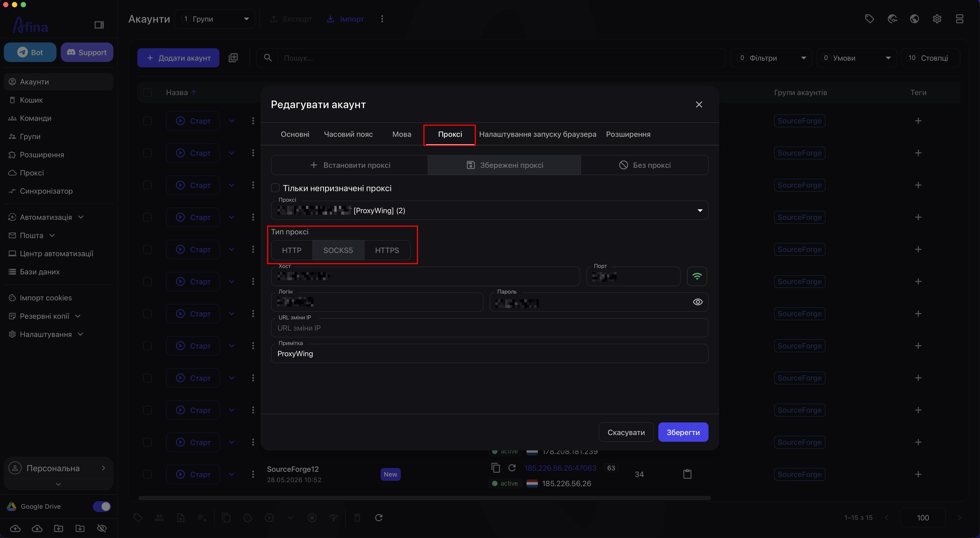The height and width of the screenshot is (538, 980).
Task: Click into the URL зміни IP field
Action: click(489, 328)
